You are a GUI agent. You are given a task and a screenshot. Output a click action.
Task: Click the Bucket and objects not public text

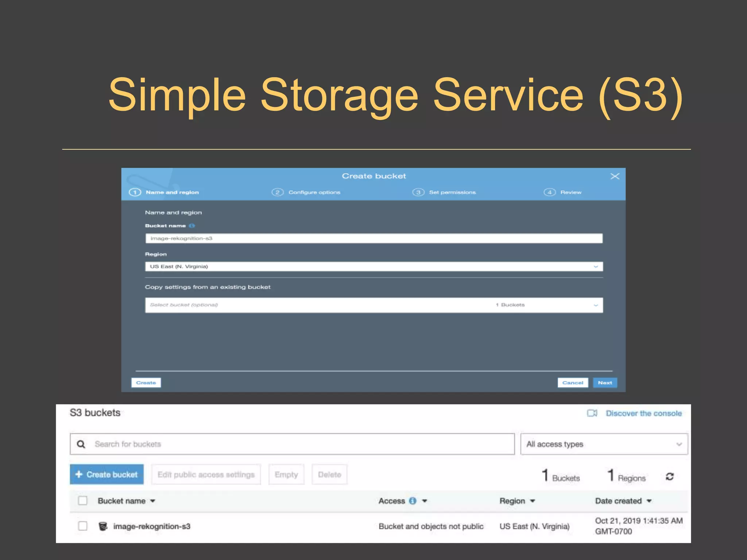(x=431, y=526)
